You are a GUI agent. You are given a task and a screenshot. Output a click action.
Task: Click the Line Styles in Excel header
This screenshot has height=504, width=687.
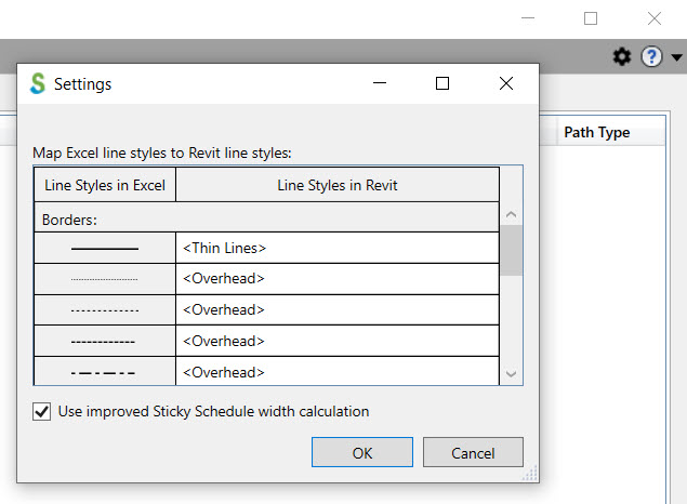105,185
